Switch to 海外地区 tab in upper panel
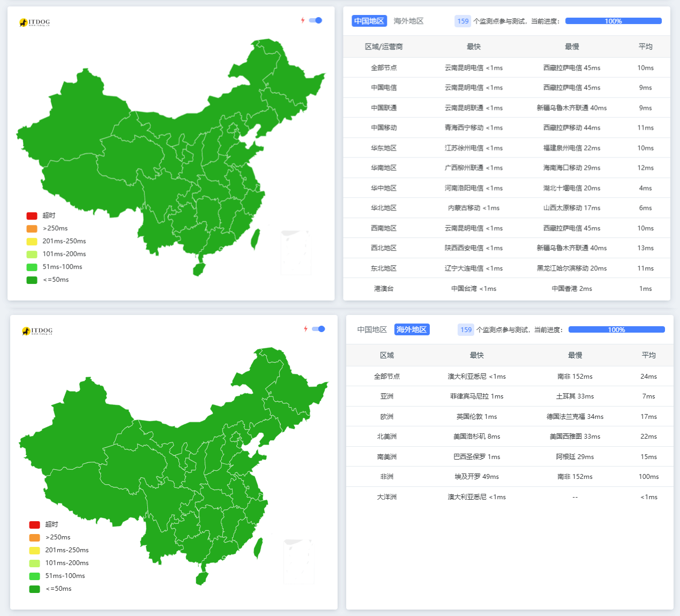Viewport: 680px width, 616px height. (x=408, y=21)
